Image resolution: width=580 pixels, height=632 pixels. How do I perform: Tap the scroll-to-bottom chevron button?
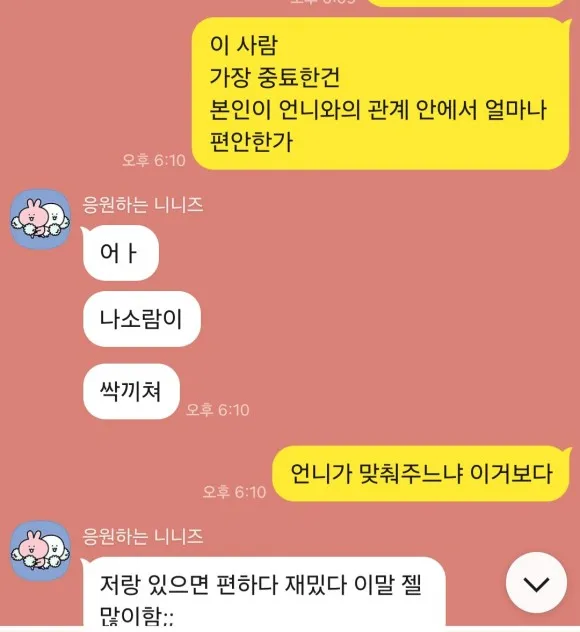point(536,583)
